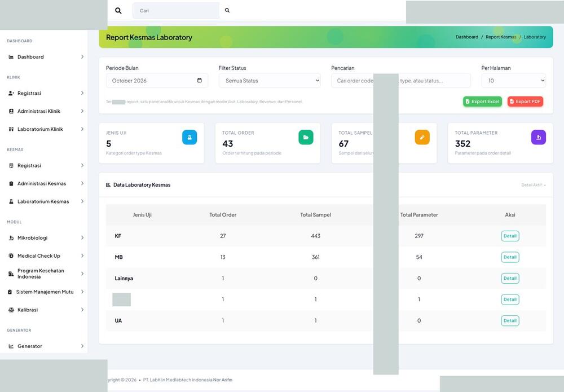
Task: Click the Generator line chart icon
Action: tap(11, 346)
